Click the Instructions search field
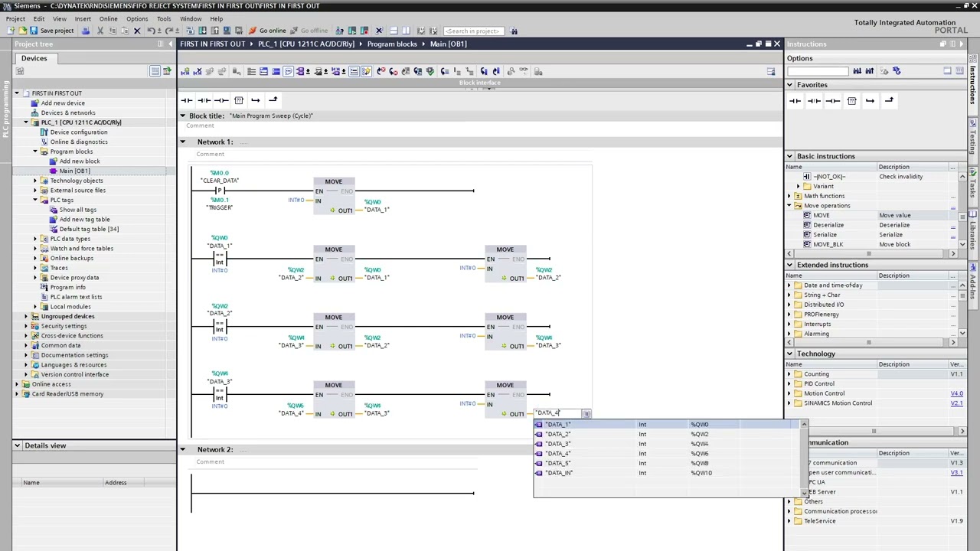Screen dimensions: 980x551 click(818, 71)
